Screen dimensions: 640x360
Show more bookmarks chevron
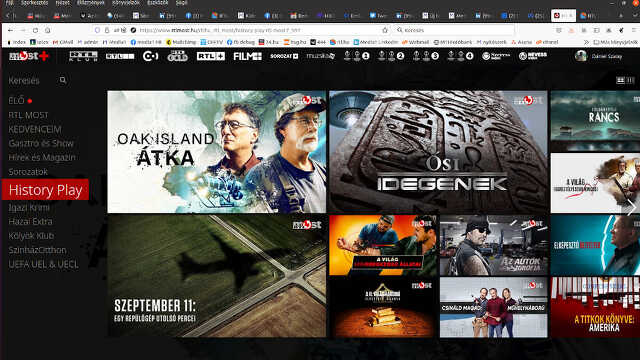point(587,42)
